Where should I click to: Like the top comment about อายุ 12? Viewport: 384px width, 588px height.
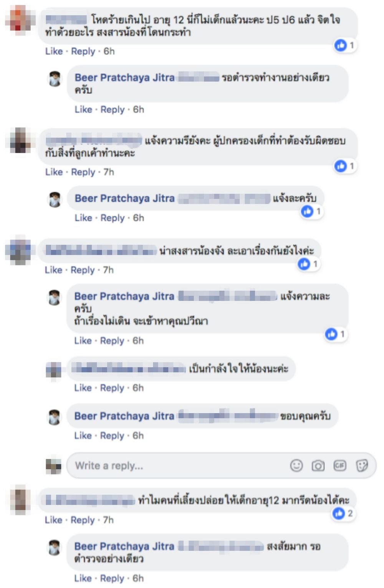pyautogui.click(x=54, y=51)
